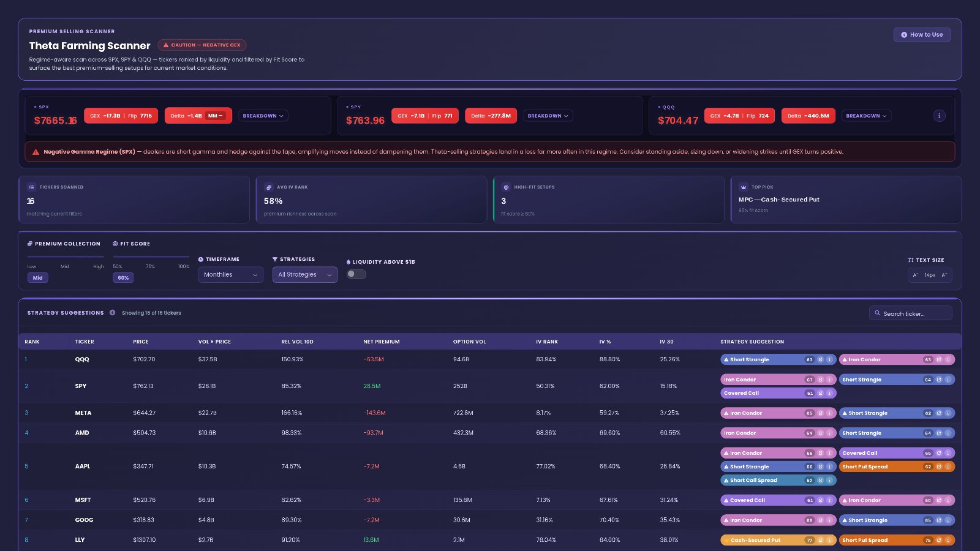Click META Iron Condor strategy chip
980x551 pixels.
(x=778, y=413)
